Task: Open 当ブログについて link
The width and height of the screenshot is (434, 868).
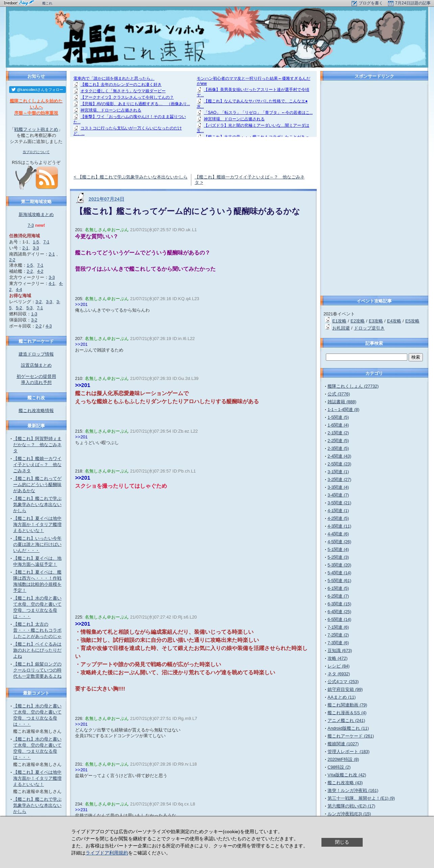Action: [36, 152]
